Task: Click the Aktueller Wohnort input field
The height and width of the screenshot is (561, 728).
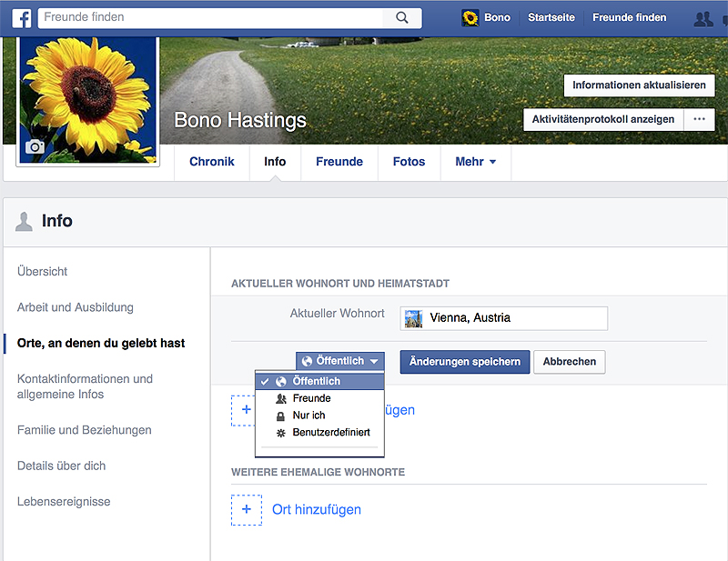Action: tap(504, 318)
